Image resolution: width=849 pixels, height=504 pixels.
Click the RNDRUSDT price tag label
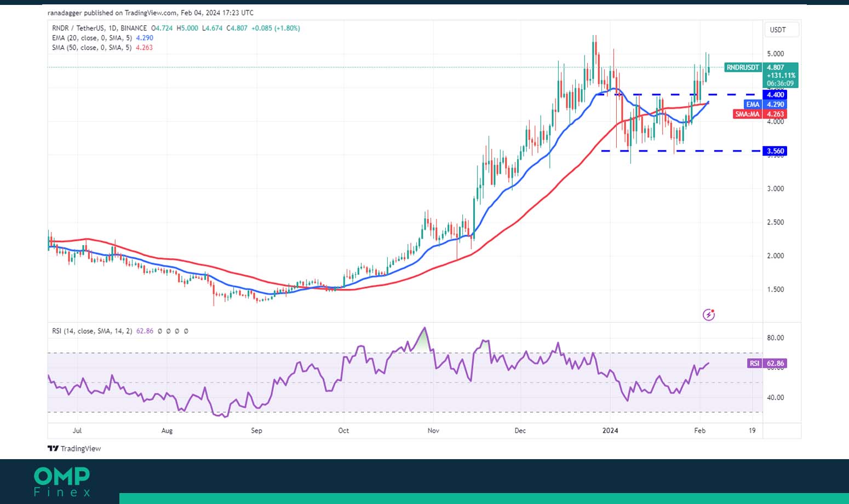[x=743, y=67]
